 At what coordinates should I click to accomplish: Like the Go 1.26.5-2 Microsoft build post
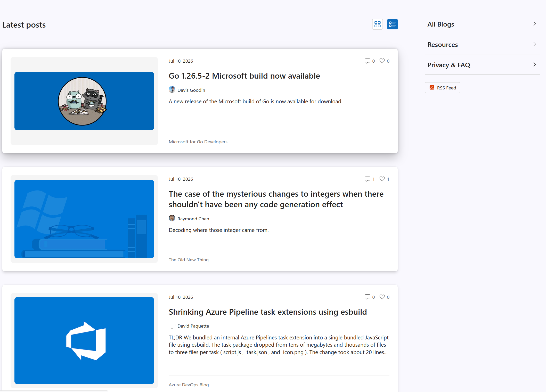[382, 61]
